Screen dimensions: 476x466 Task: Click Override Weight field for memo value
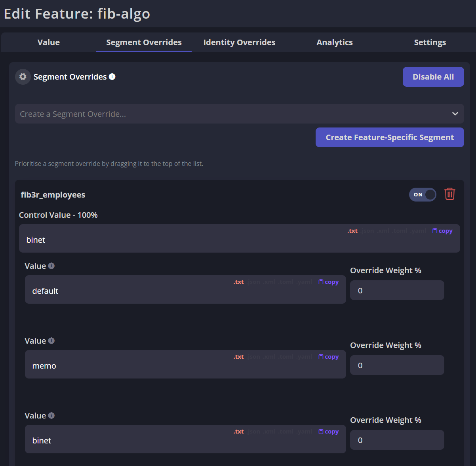click(397, 365)
